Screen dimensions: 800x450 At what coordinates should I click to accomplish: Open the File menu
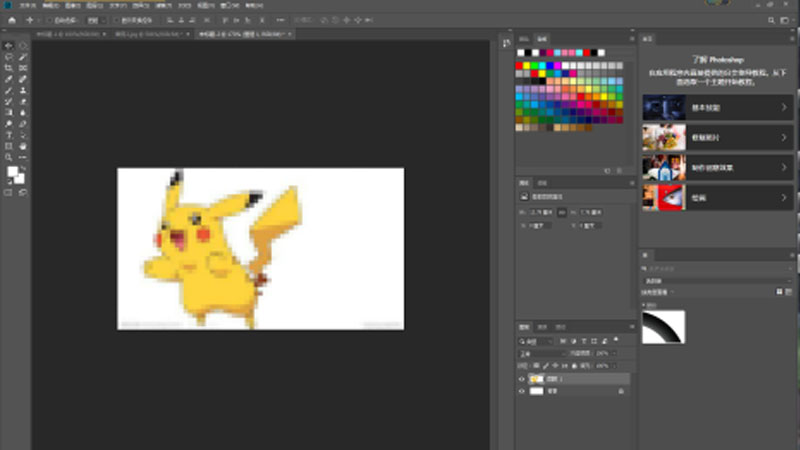coord(28,6)
